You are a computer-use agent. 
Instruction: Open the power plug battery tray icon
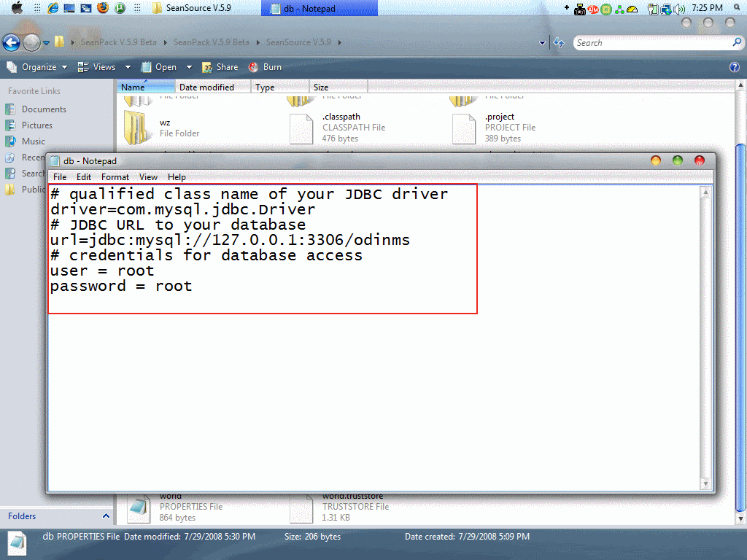click(x=653, y=9)
